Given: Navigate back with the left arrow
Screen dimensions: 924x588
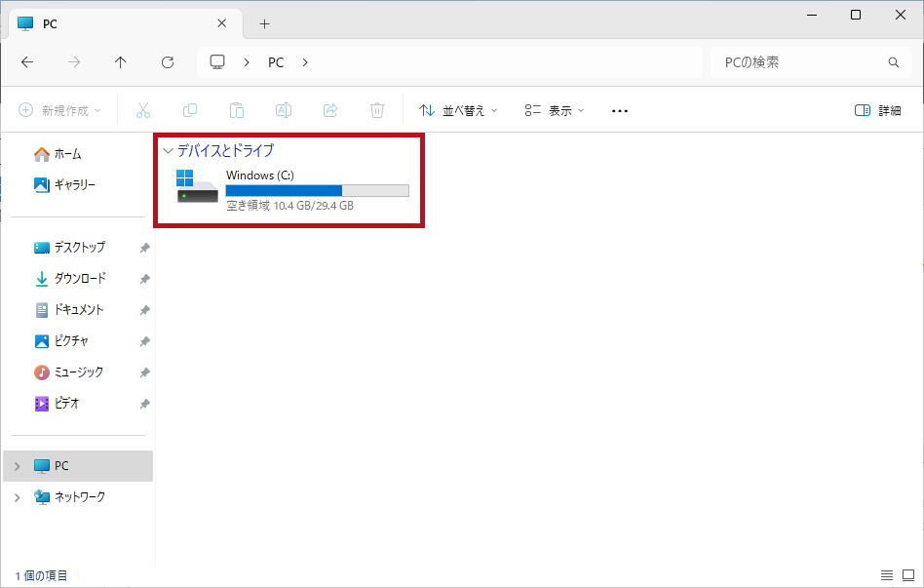Looking at the screenshot, I should point(27,62).
